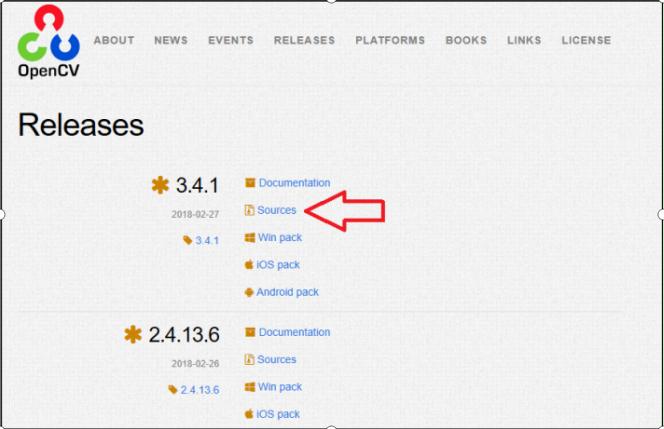This screenshot has height=429, width=664.
Task: Select RELEASES in the navigation bar
Action: 304,40
